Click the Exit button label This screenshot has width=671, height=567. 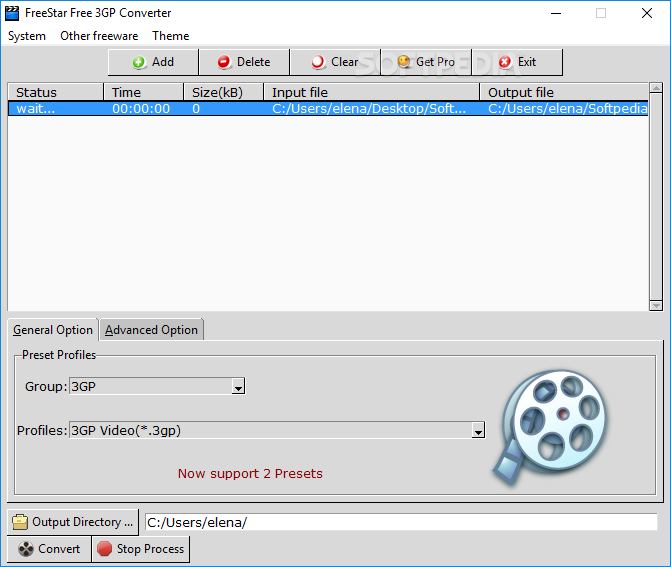click(527, 62)
